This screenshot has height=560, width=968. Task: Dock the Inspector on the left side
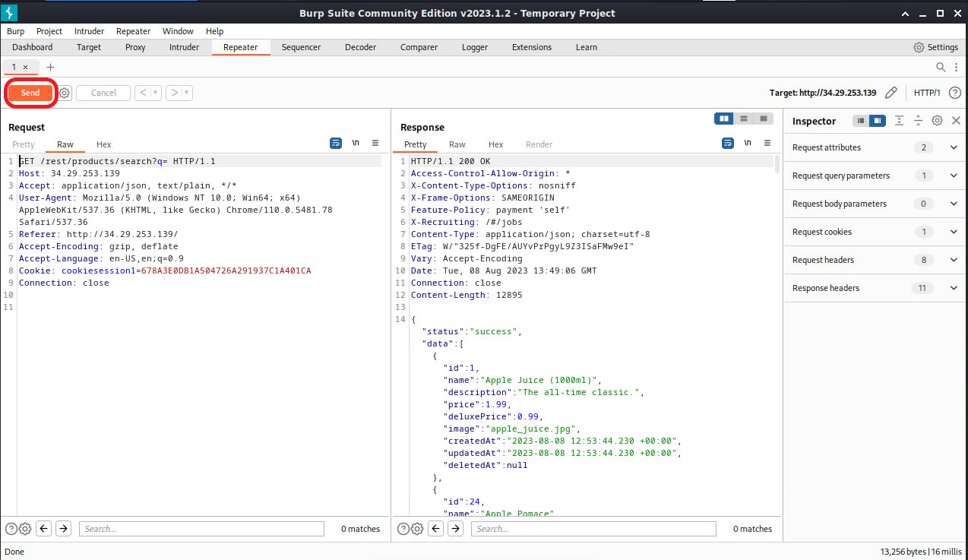click(x=861, y=121)
